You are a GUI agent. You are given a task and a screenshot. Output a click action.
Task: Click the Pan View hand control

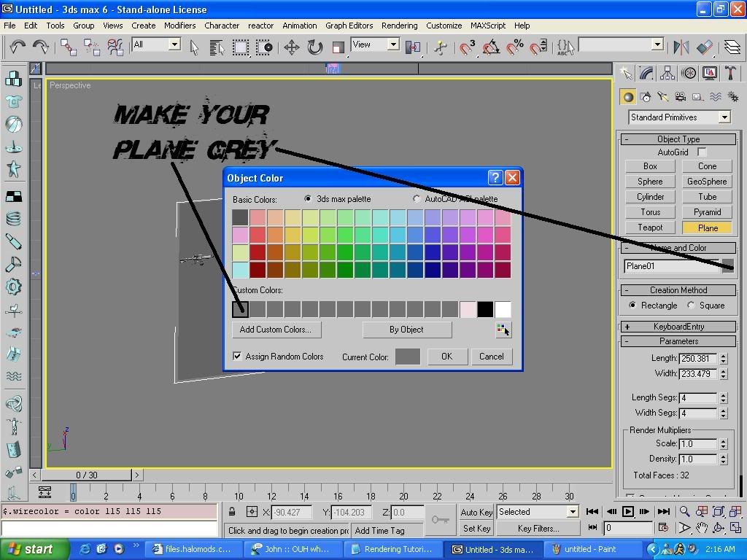pos(701,528)
